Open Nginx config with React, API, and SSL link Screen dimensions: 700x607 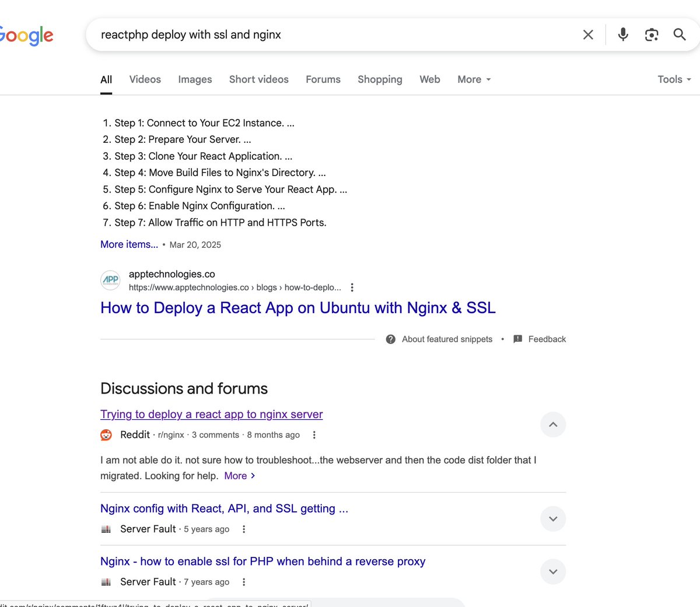coord(224,508)
